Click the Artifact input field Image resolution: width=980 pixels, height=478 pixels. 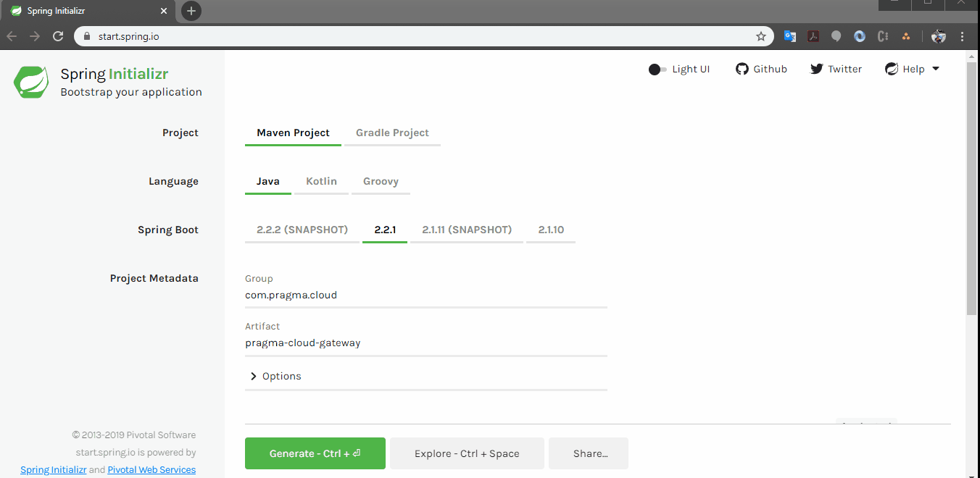coord(362,343)
